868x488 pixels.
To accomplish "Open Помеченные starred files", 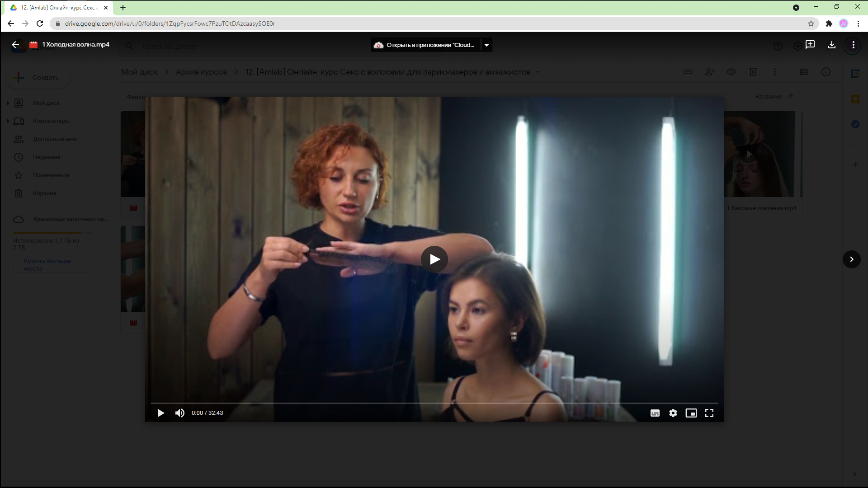I will click(x=51, y=175).
